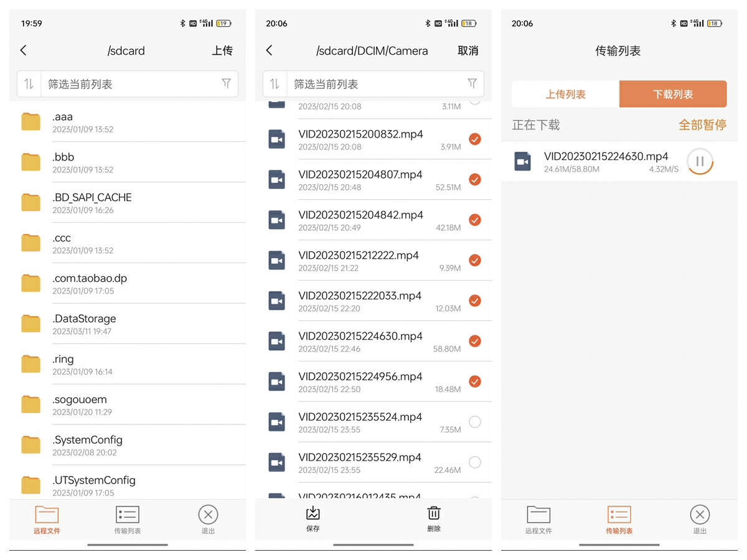Uncheck VID20230215224630.mp4 in the Camera list

tap(474, 341)
